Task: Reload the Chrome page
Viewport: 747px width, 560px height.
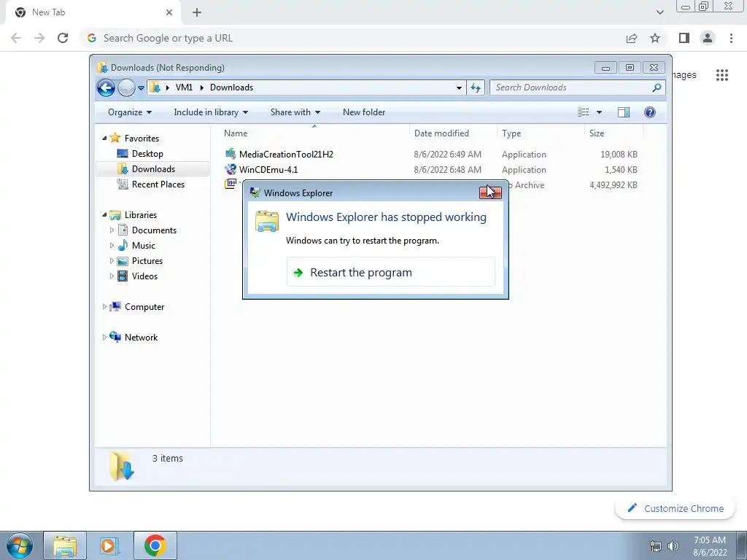Action: pyautogui.click(x=63, y=38)
